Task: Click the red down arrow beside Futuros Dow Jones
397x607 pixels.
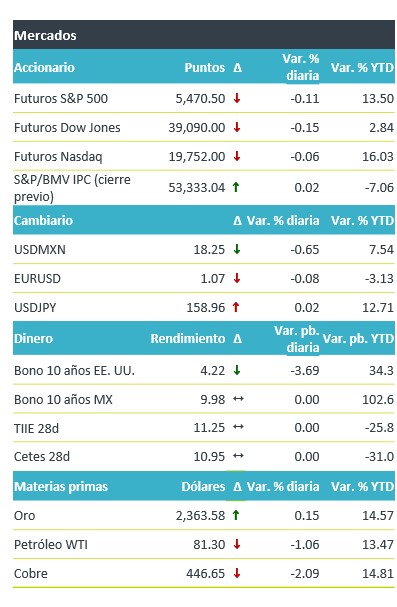Action: point(237,127)
